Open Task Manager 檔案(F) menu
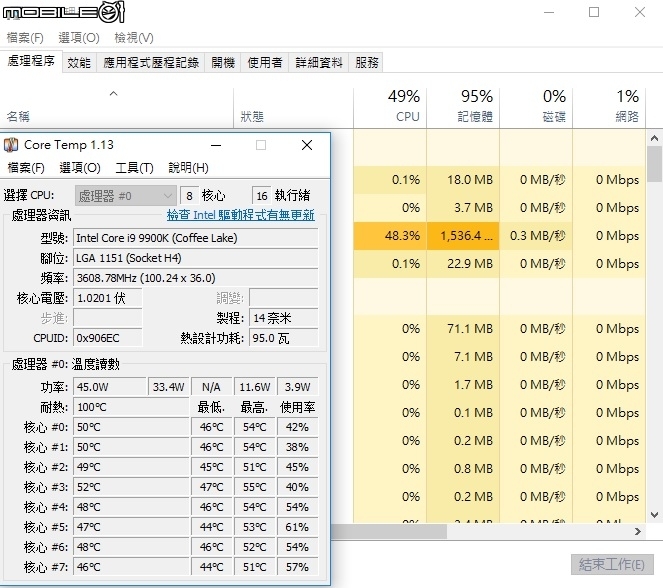The width and height of the screenshot is (663, 588). 25,38
